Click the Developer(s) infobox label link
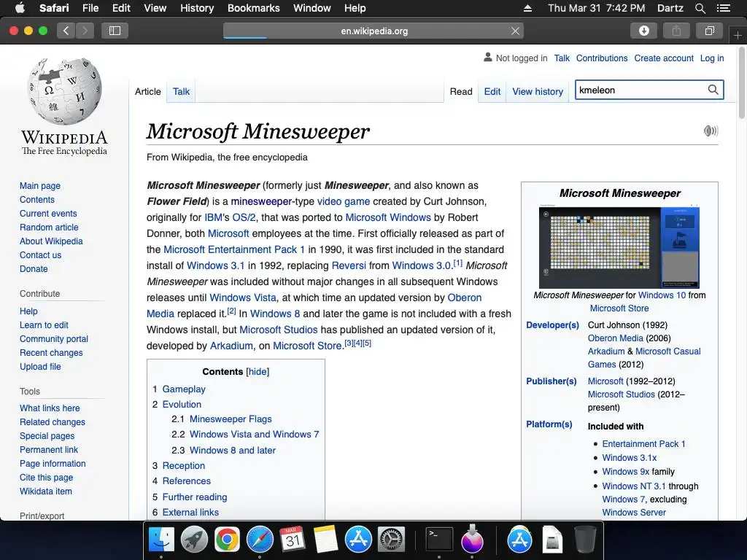 553,324
